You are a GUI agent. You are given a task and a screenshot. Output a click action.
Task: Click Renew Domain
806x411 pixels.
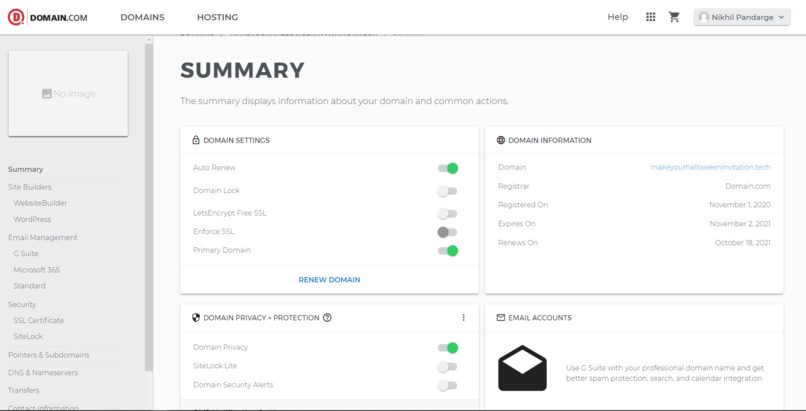point(329,279)
